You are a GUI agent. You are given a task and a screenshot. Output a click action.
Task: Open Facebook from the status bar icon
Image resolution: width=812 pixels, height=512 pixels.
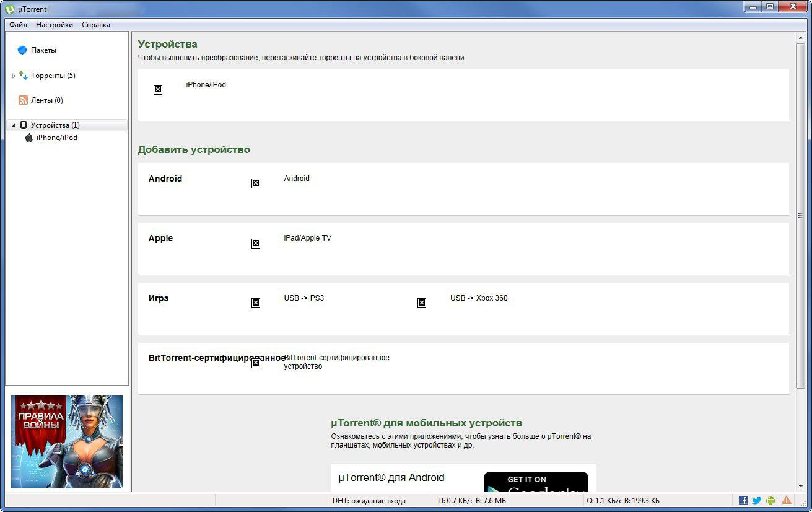point(743,500)
